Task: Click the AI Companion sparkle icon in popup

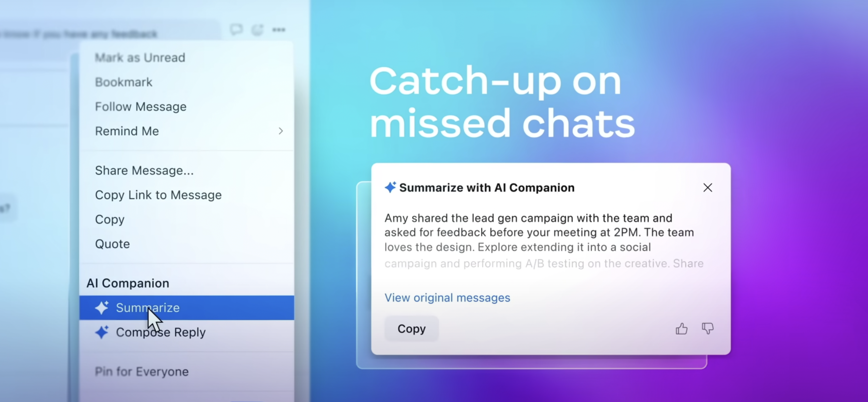Action: point(389,187)
